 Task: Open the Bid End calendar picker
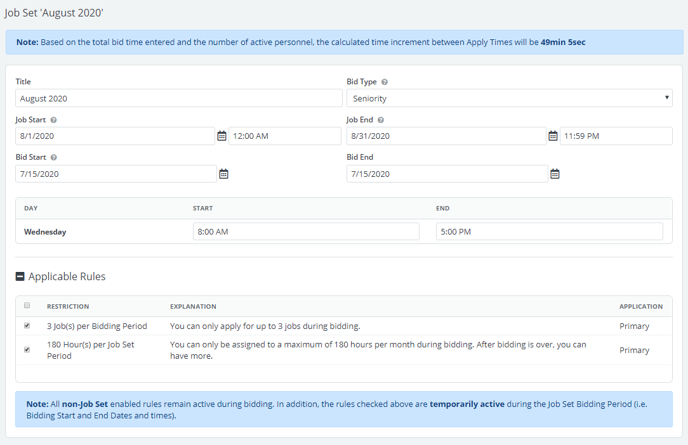[555, 174]
